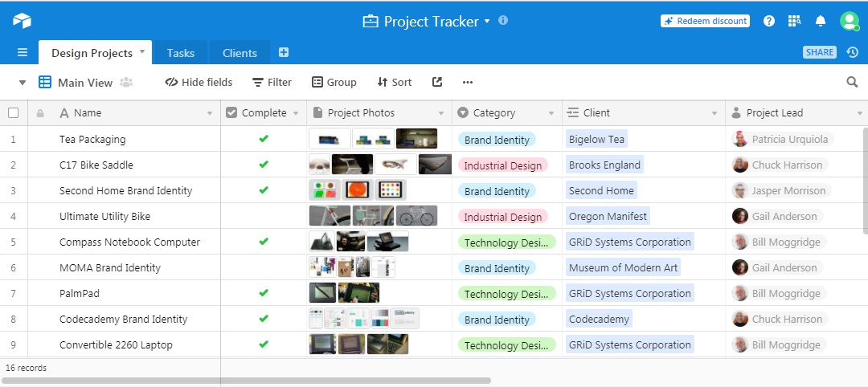The image size is (868, 387).
Task: Click the grid view icon beside Main View
Action: [x=45, y=83]
